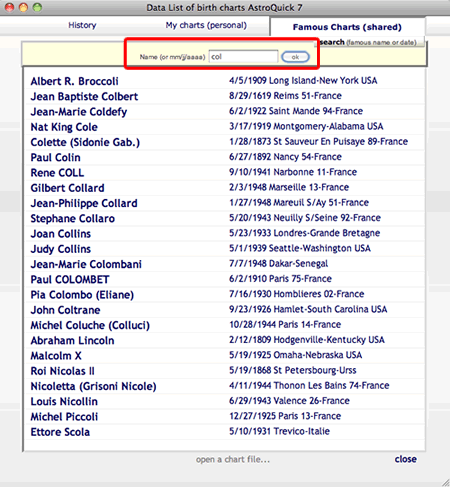Click birth data 4/5/1909 Long Island-New York USA

click(x=303, y=81)
